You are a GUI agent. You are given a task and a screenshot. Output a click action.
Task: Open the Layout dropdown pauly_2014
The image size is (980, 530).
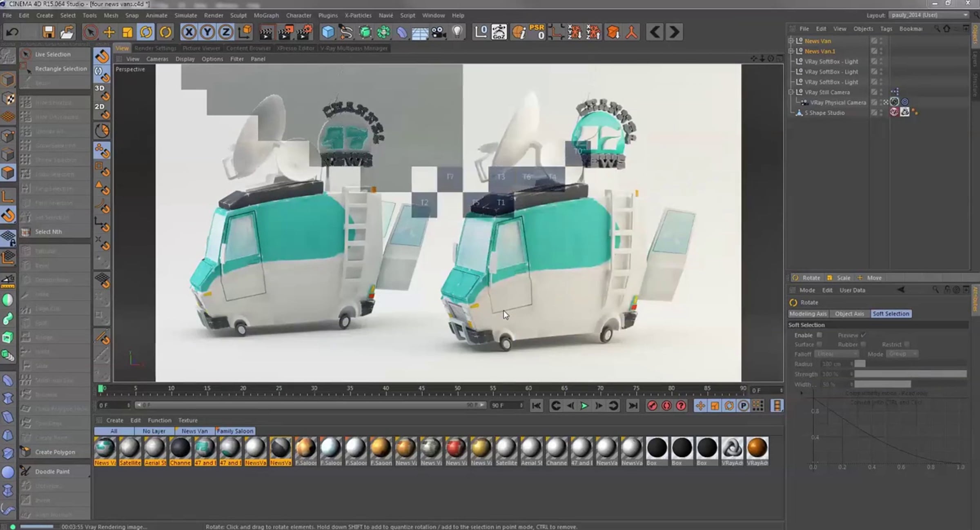pos(929,15)
